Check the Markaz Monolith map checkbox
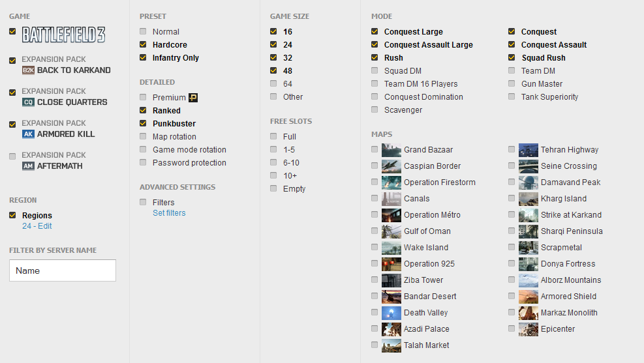Image resolution: width=644 pixels, height=363 pixels. pyautogui.click(x=512, y=312)
